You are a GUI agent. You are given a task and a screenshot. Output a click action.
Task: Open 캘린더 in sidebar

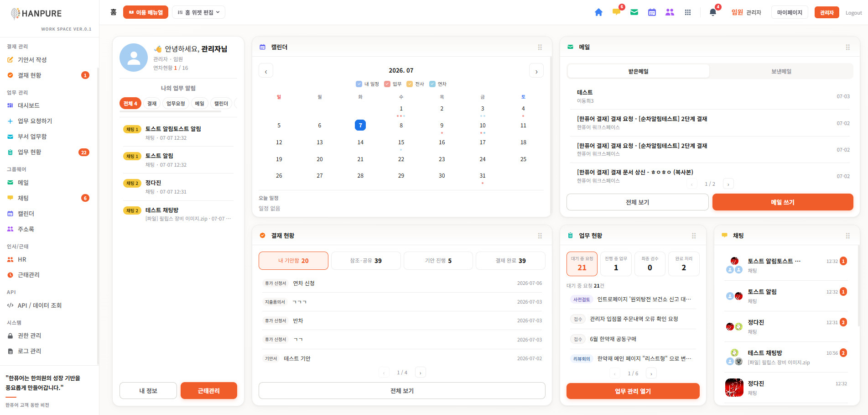pos(48,214)
